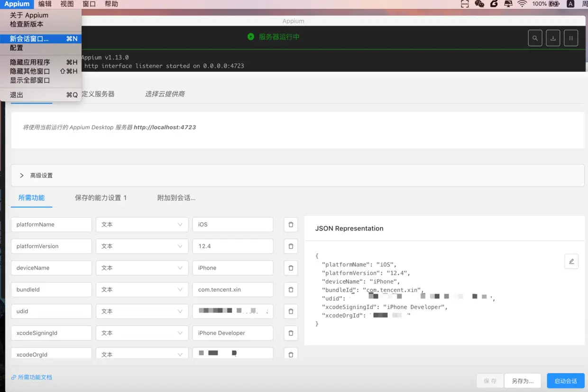The height and width of the screenshot is (392, 588).
Task: Switch to 选择云提供商 tab
Action: pos(165,94)
